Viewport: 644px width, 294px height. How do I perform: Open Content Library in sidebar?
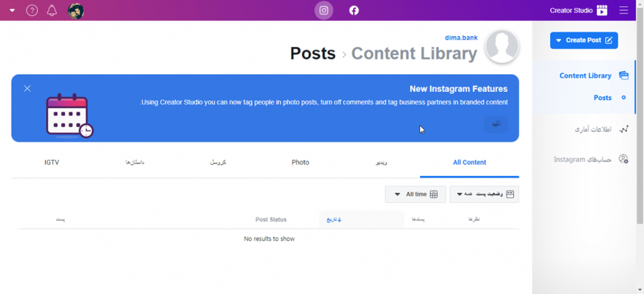click(586, 75)
